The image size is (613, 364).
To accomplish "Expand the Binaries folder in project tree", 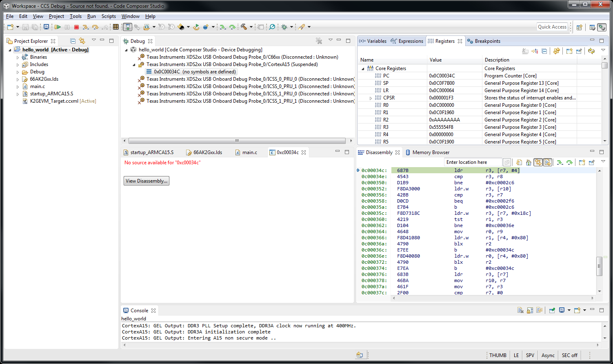I will coord(18,57).
